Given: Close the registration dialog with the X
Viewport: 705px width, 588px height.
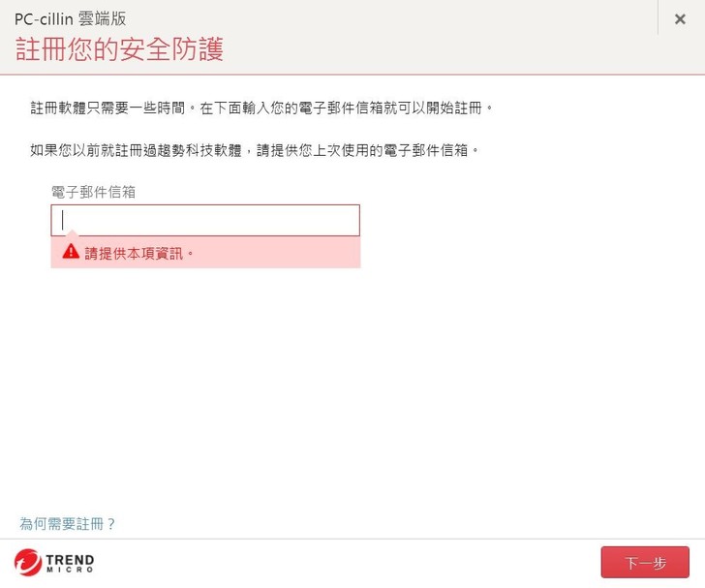Looking at the screenshot, I should [680, 19].
